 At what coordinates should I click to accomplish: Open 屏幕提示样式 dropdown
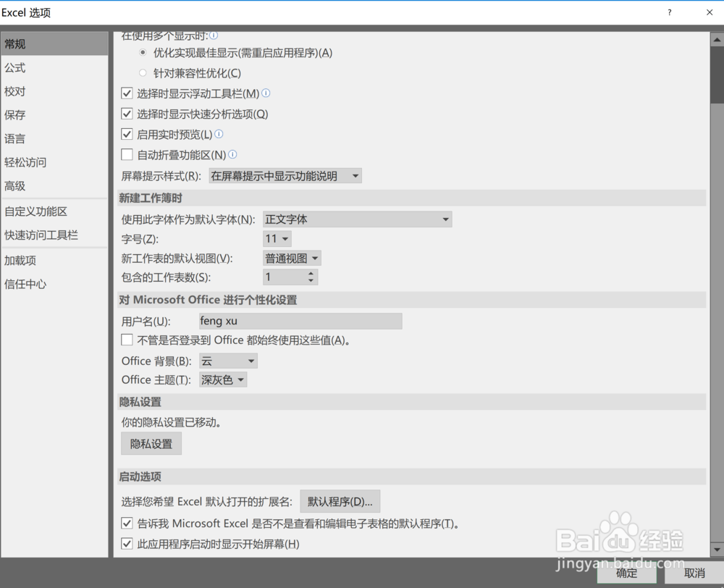tap(285, 176)
